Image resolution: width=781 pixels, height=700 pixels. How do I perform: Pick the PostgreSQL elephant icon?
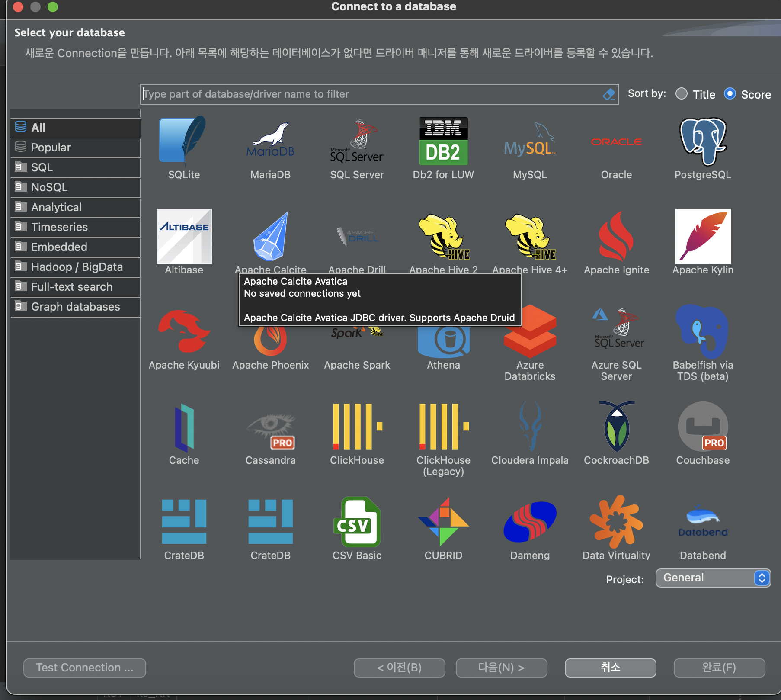pos(703,141)
